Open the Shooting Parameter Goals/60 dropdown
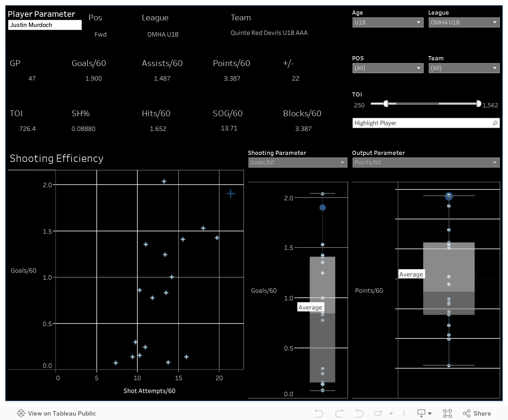 [x=298, y=163]
